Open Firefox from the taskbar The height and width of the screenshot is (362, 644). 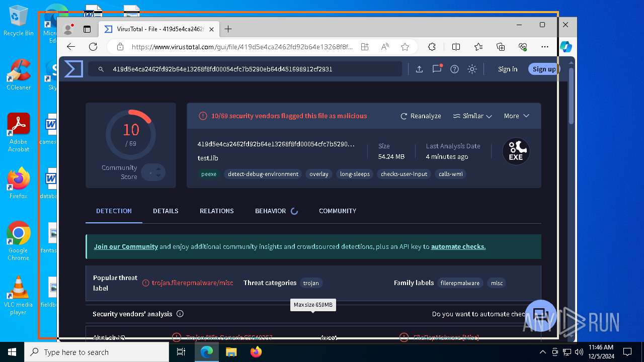click(256, 352)
